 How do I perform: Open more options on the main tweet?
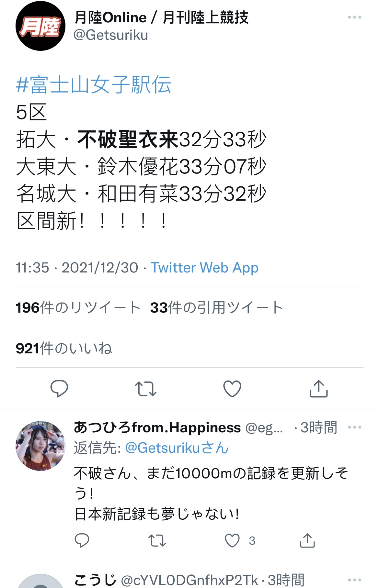click(x=354, y=17)
